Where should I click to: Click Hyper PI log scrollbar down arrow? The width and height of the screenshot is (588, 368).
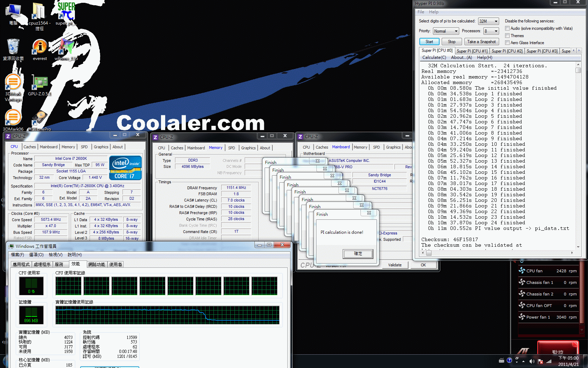[578, 247]
